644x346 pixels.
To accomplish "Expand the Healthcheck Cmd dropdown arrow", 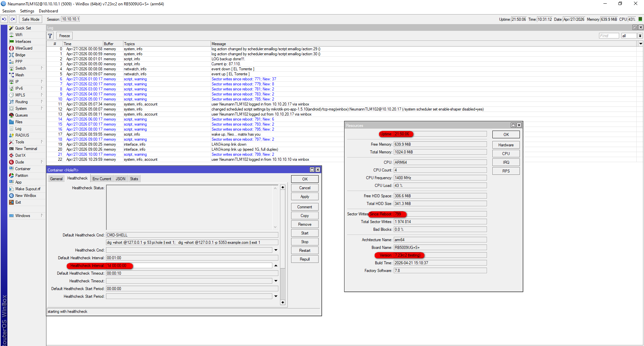I will click(x=276, y=250).
